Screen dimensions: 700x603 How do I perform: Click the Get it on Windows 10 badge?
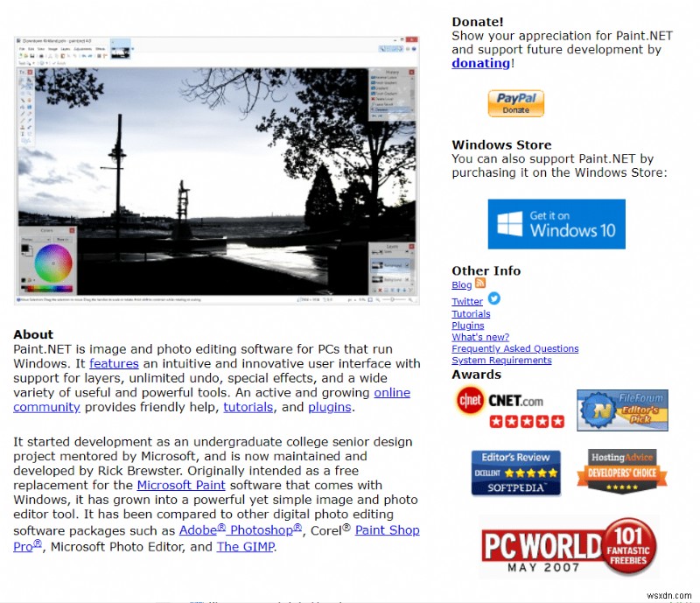click(x=556, y=224)
